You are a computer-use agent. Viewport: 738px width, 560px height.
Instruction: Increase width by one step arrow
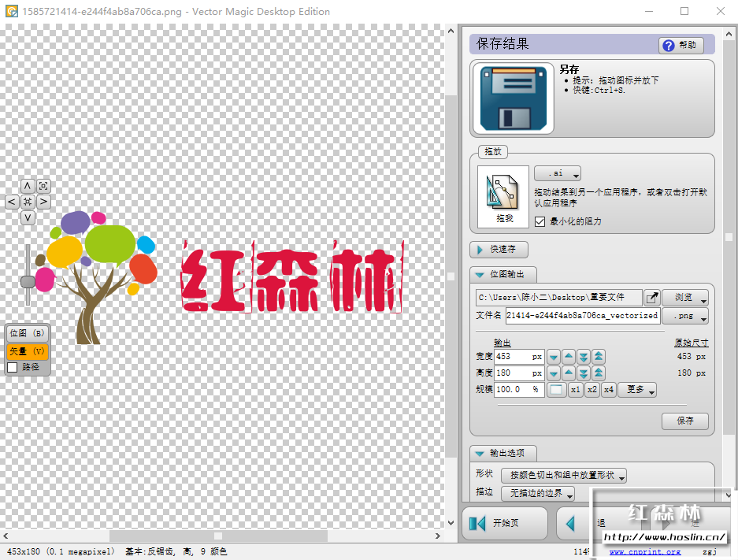point(569,357)
